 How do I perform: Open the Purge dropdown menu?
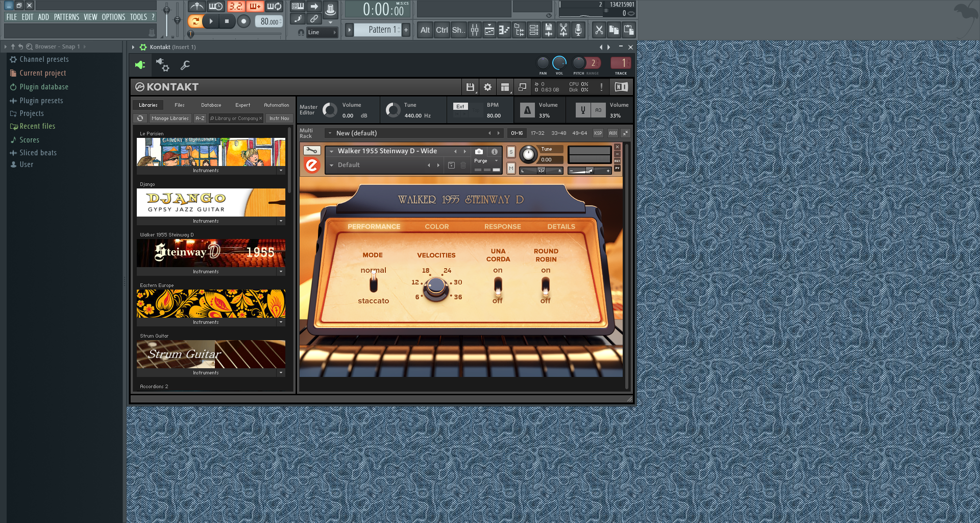click(486, 161)
